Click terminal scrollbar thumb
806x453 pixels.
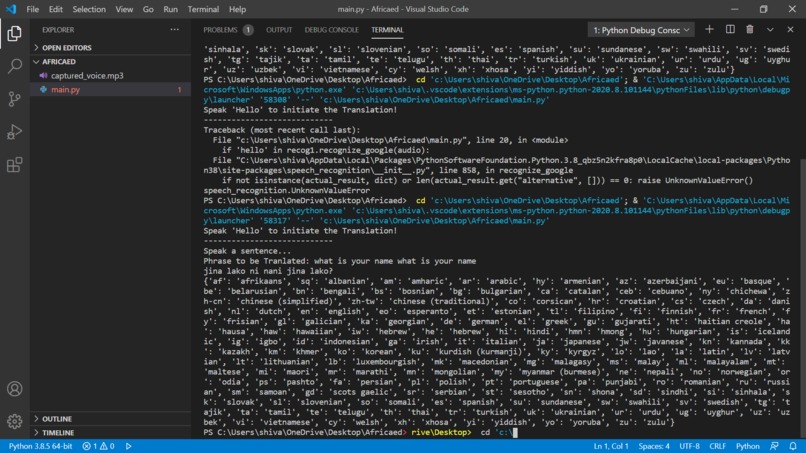click(x=802, y=298)
